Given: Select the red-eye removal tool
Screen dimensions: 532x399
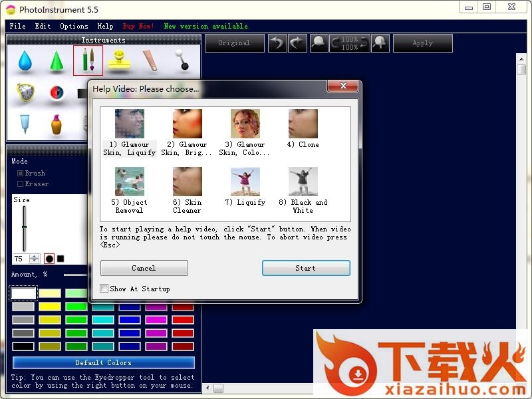Looking at the screenshot, I should (x=57, y=92).
